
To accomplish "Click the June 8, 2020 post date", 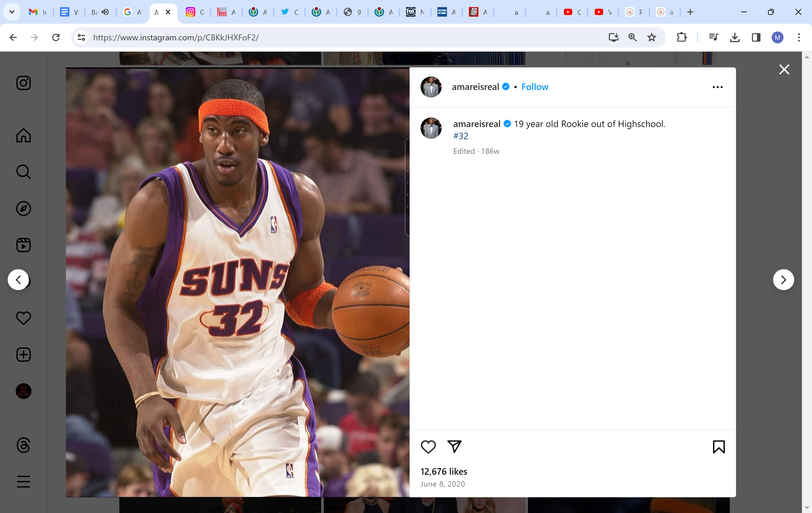I will tap(443, 484).
